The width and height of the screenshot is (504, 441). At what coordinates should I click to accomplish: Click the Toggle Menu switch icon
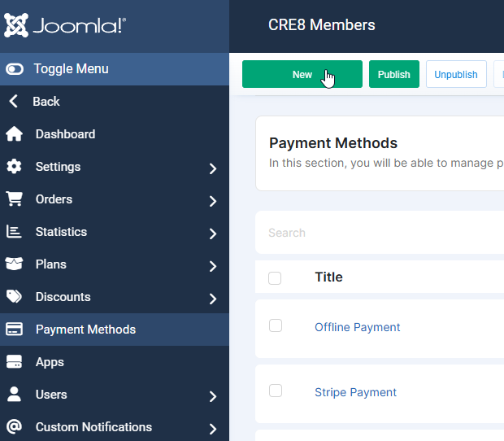click(15, 69)
